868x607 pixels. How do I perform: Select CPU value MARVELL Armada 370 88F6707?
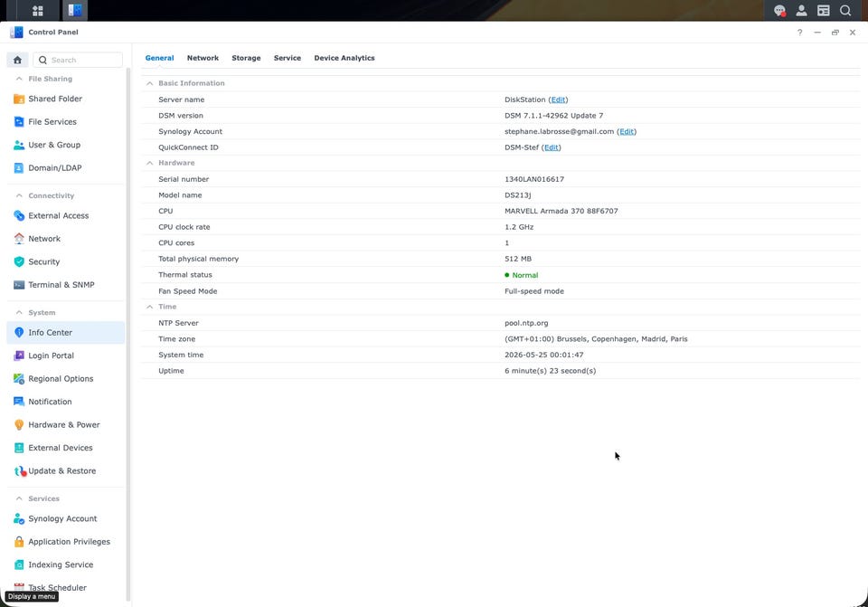pyautogui.click(x=561, y=211)
